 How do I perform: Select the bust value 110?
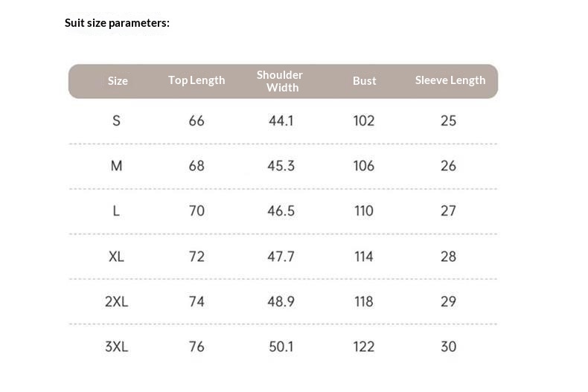click(364, 211)
